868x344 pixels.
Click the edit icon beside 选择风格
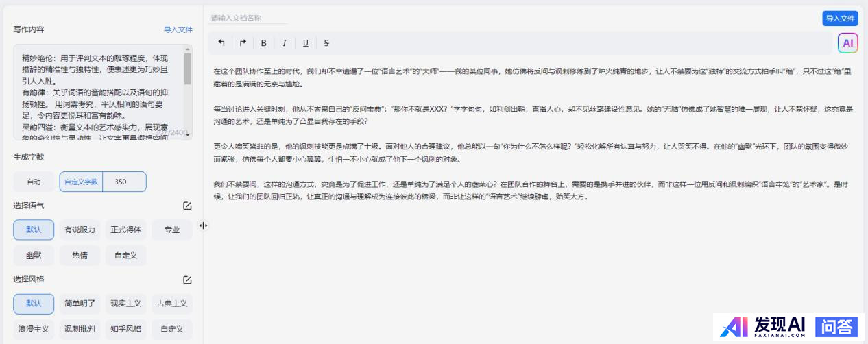[x=187, y=280]
